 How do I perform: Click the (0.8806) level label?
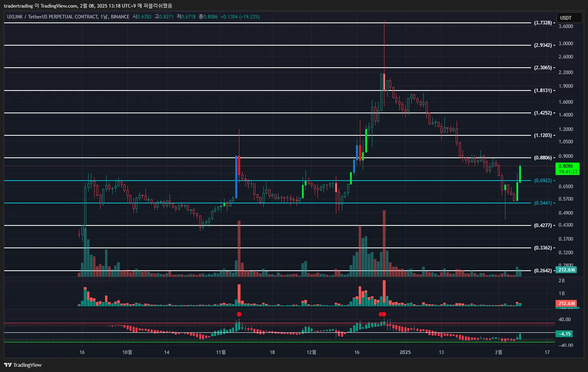(543, 158)
